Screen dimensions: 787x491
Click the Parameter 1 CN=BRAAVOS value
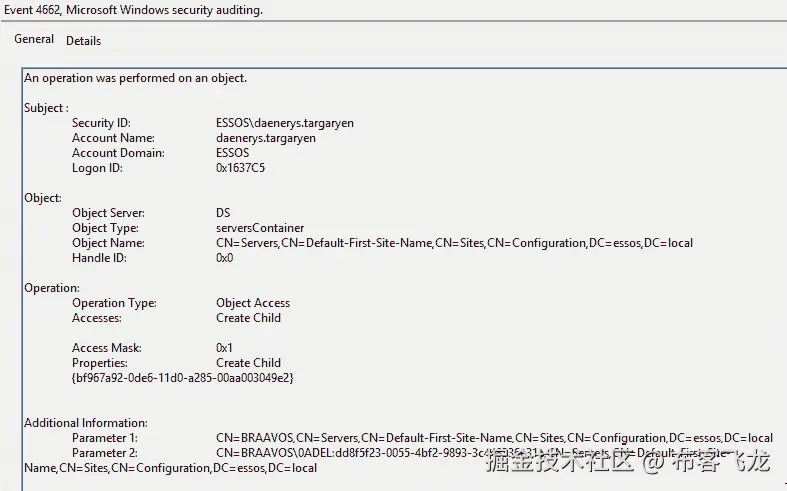(x=494, y=438)
